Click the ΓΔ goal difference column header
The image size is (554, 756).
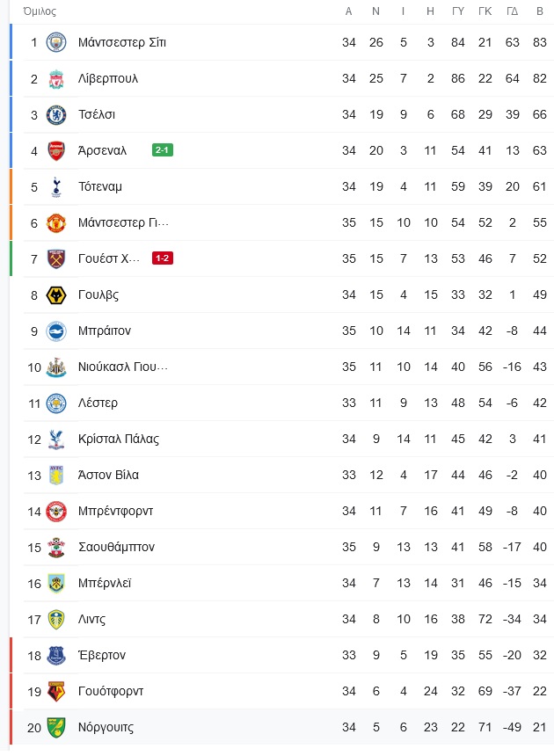(512, 11)
